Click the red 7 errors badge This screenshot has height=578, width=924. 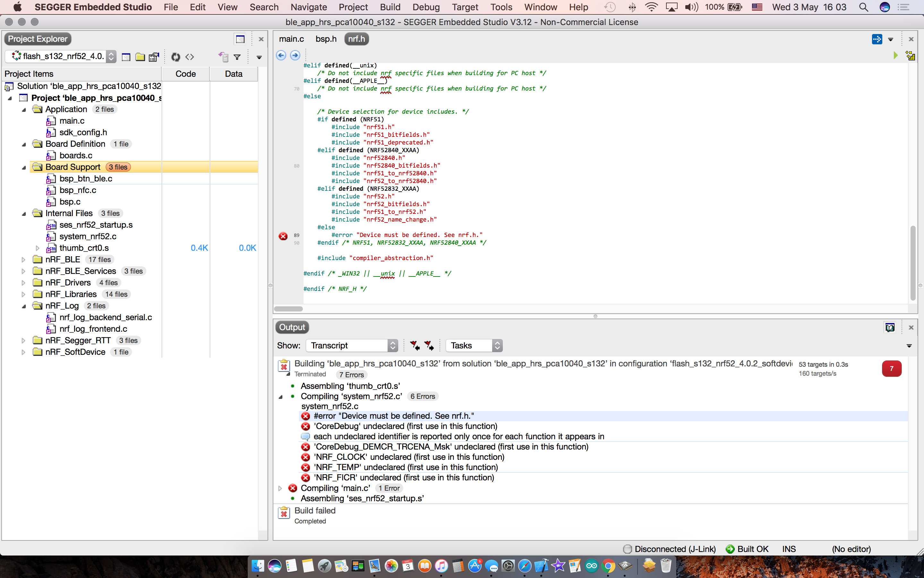pos(892,369)
